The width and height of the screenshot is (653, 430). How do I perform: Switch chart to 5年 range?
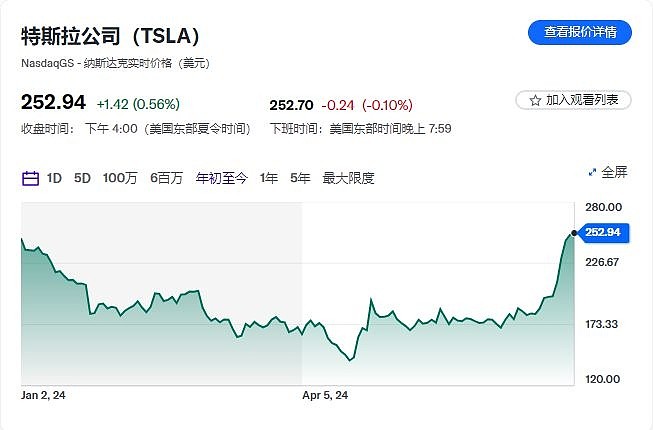[x=300, y=178]
